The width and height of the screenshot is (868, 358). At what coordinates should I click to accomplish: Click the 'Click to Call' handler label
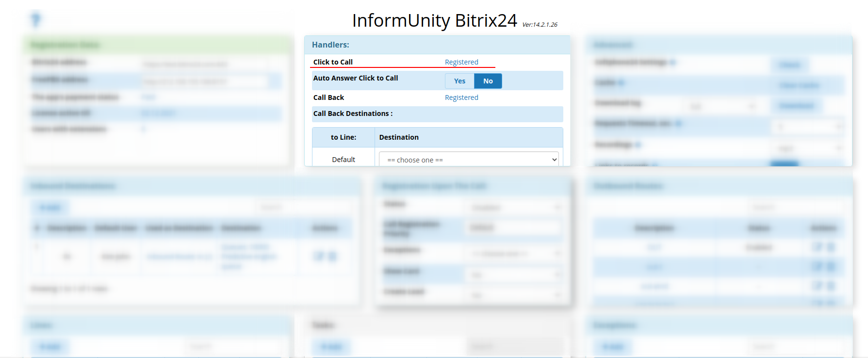[333, 62]
